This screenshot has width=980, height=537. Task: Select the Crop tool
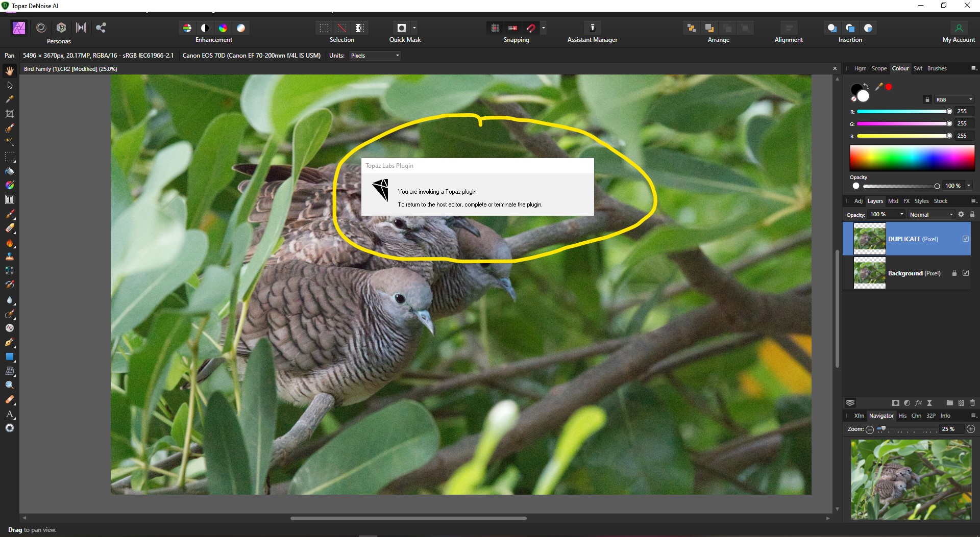[x=9, y=114]
